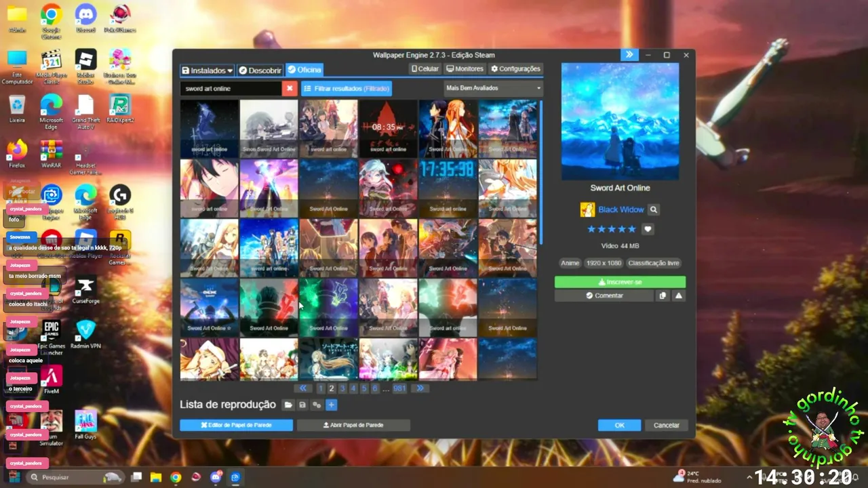
Task: Save playlist with the floppy disk icon
Action: [x=302, y=405]
